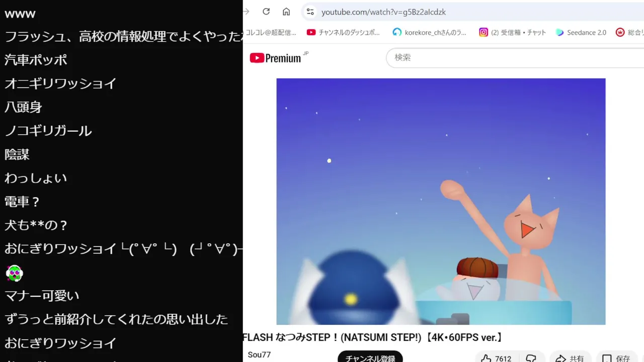Go to the browser home page
The height and width of the screenshot is (362, 644).
point(286,12)
